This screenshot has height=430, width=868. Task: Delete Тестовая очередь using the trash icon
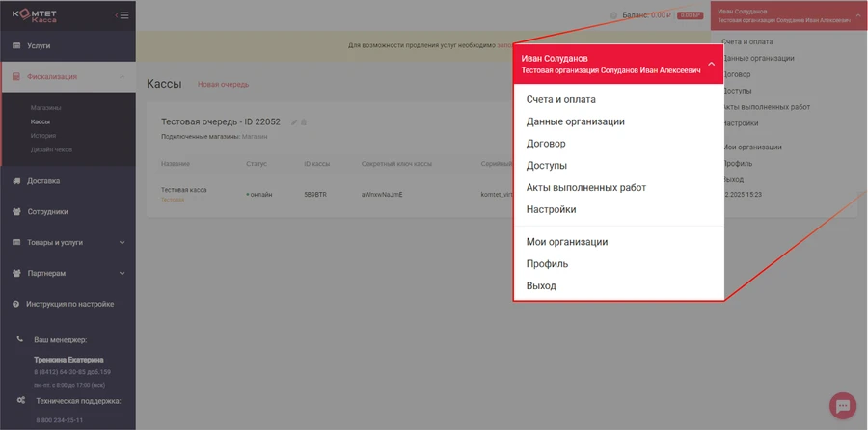(304, 122)
